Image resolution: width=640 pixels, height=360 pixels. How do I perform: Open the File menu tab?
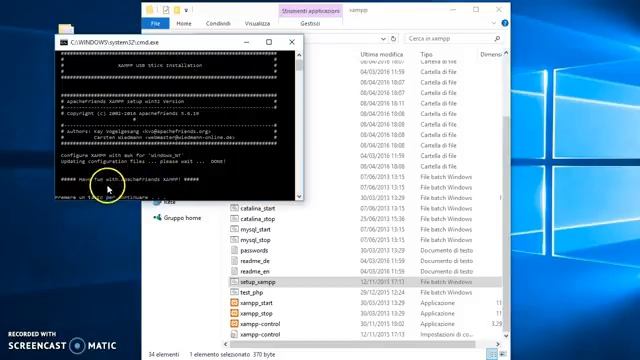[156, 24]
